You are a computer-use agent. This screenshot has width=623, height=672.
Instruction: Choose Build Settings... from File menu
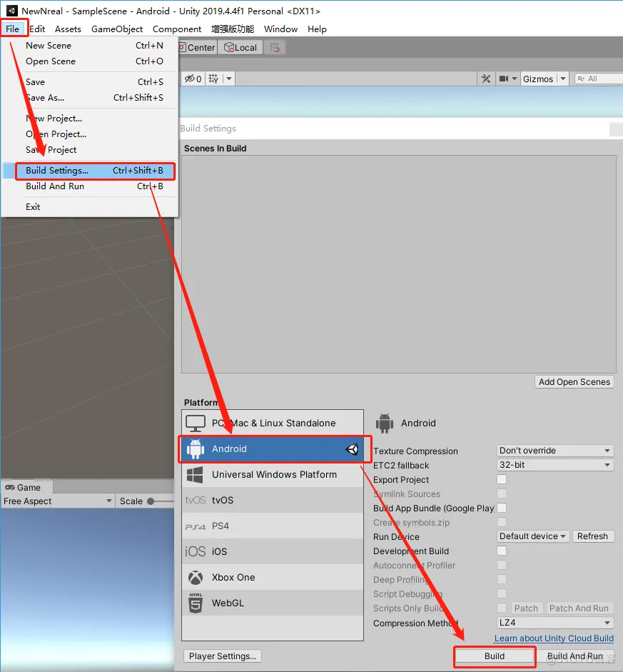pos(89,171)
